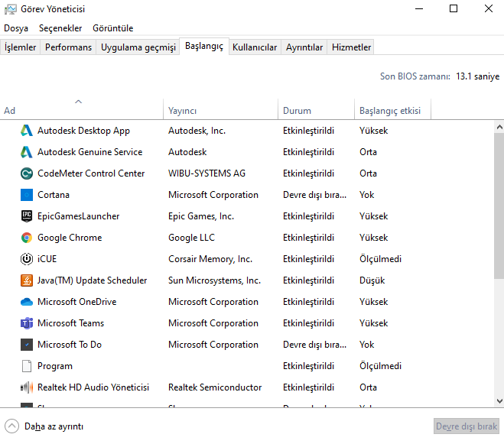
Task: Select the Microsoft OneDrive icon
Action: pos(27,302)
